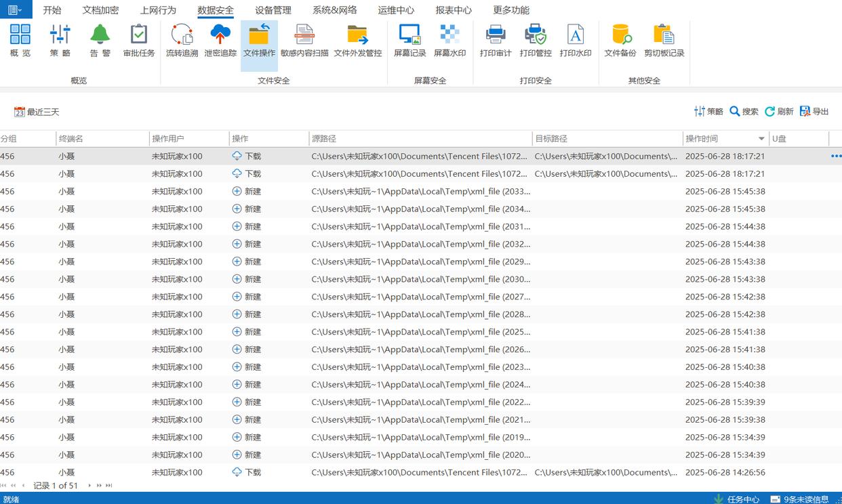Open the application menu dropdown at top-left

tap(15, 9)
